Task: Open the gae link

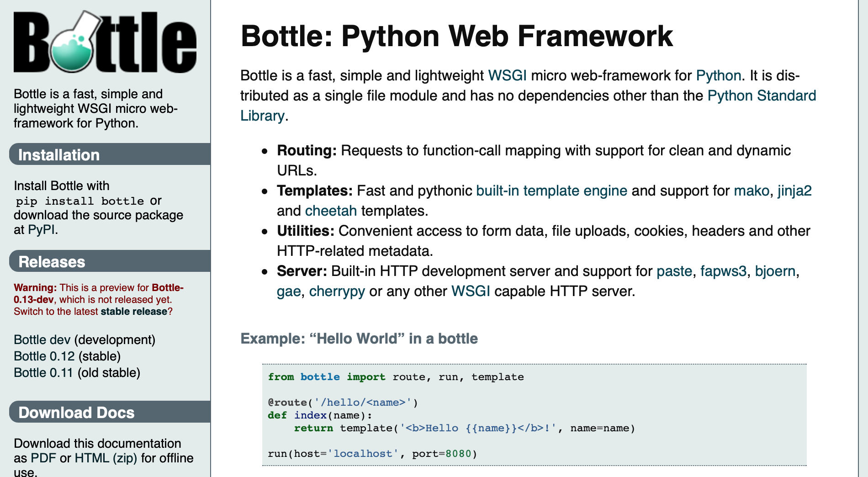Action: point(289,291)
